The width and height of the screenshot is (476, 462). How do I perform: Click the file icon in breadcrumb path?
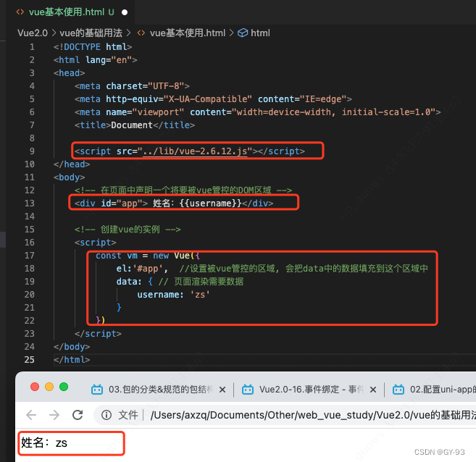point(141,33)
